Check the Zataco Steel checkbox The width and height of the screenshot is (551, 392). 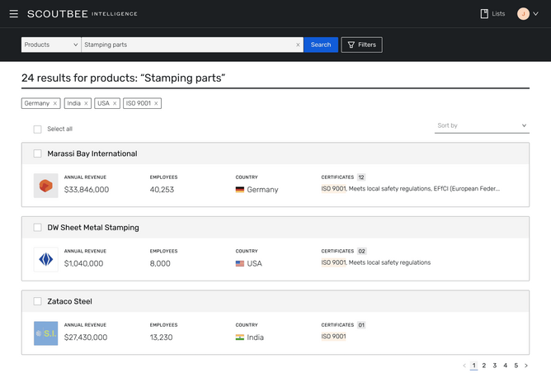click(38, 301)
